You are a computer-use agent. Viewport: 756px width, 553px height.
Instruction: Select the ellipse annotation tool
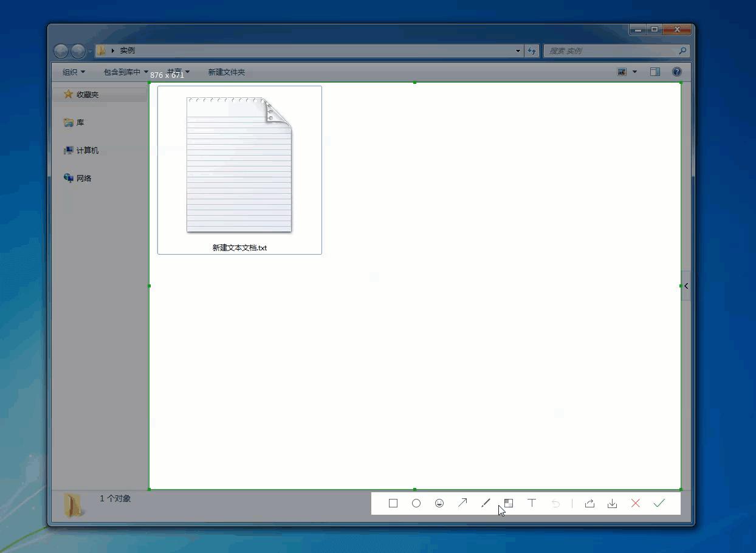coord(416,503)
